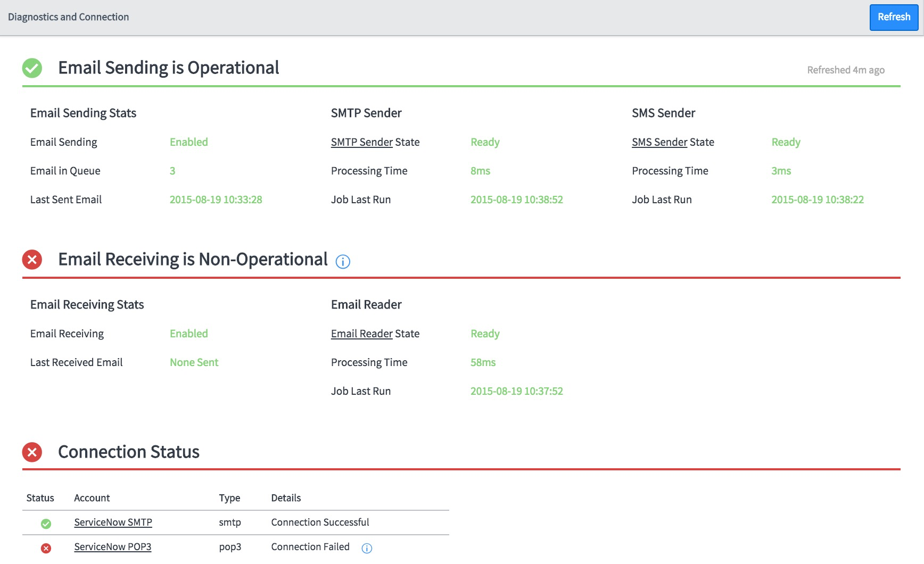Open the ServiceNow POP3 account
The image size is (924, 564).
112,547
